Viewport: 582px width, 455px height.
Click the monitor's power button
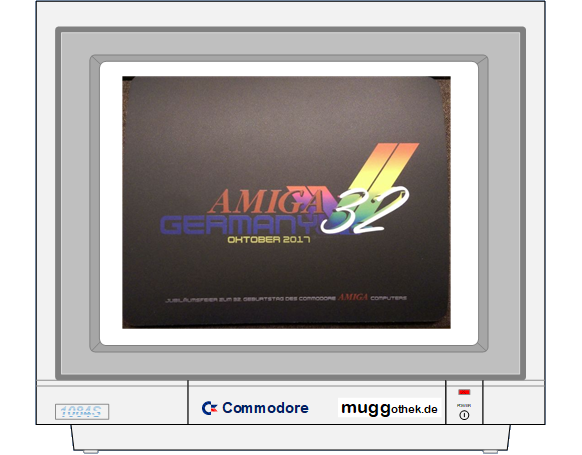464,415
